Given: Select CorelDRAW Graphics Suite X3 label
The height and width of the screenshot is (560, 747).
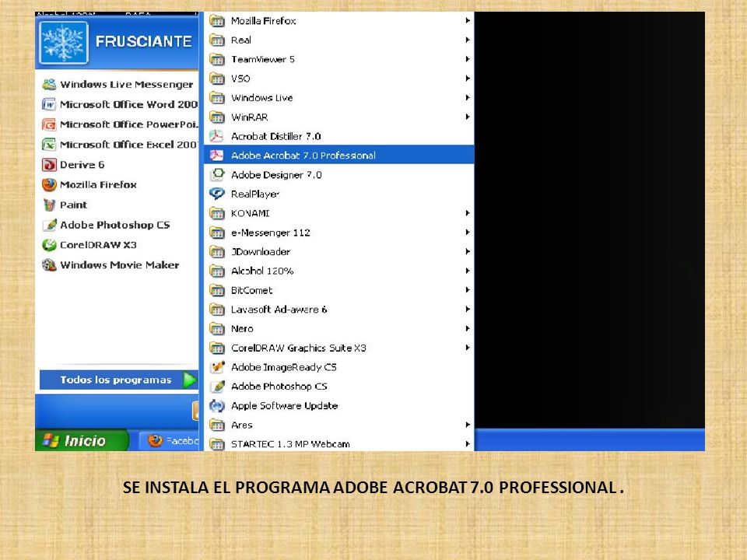Looking at the screenshot, I should [299, 348].
